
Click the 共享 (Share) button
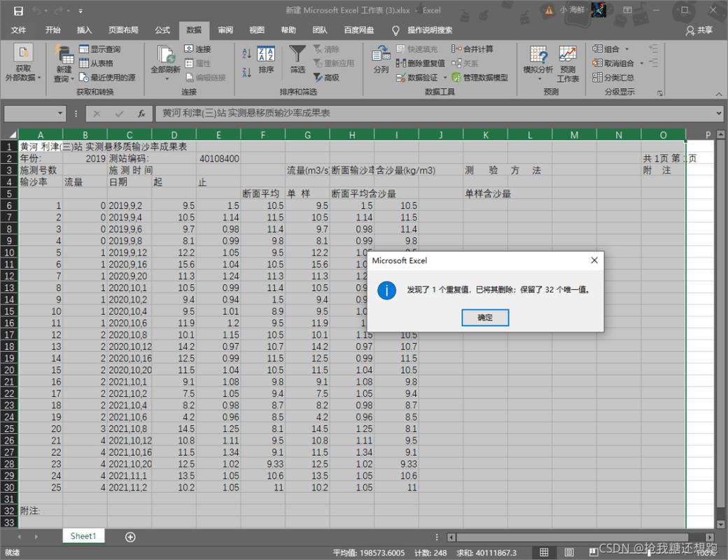[x=699, y=30]
